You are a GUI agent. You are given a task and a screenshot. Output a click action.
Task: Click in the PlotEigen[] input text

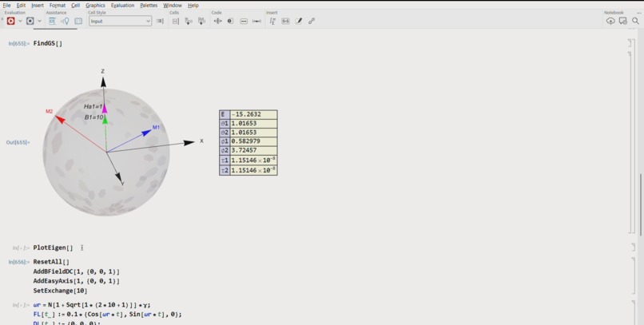[53, 248]
